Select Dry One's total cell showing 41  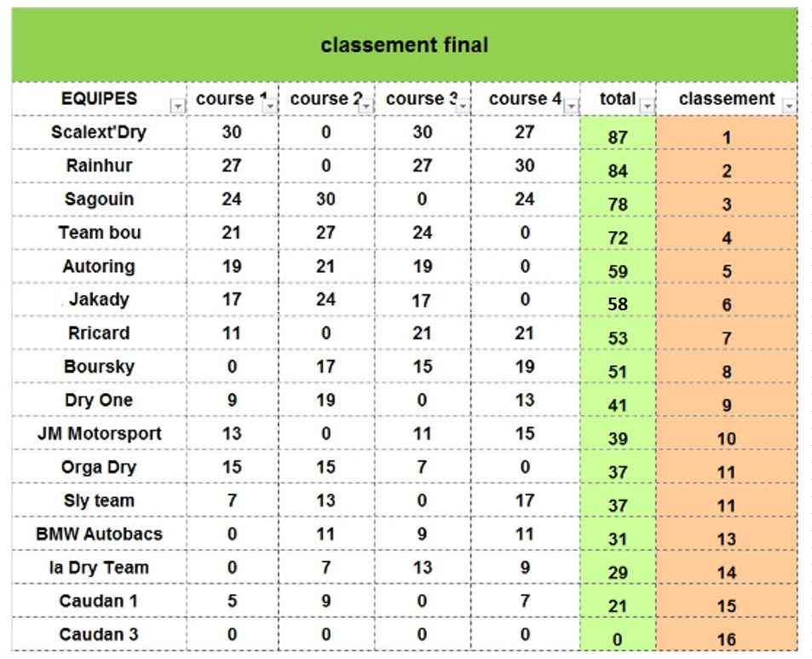coord(618,405)
